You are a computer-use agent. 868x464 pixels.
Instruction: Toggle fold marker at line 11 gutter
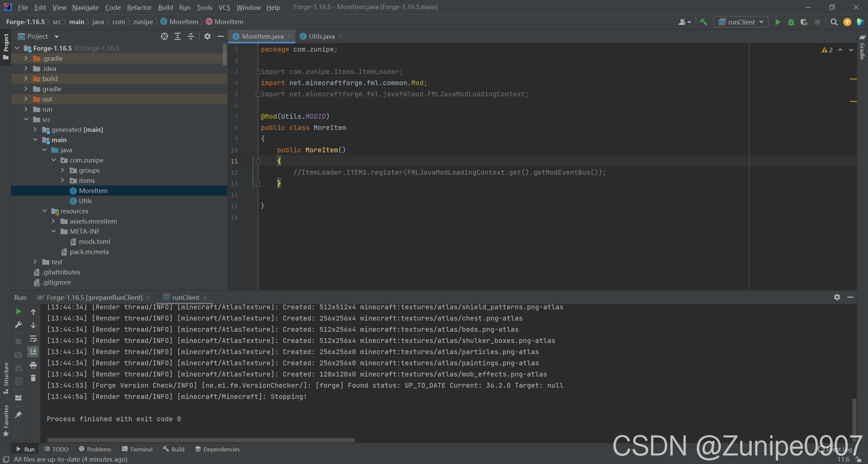point(258,161)
